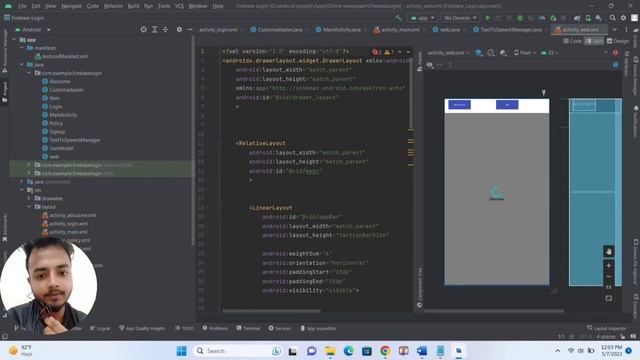Open IDE settings gear in the top toolbar
The width and height of the screenshot is (640, 360).
tap(623, 18)
